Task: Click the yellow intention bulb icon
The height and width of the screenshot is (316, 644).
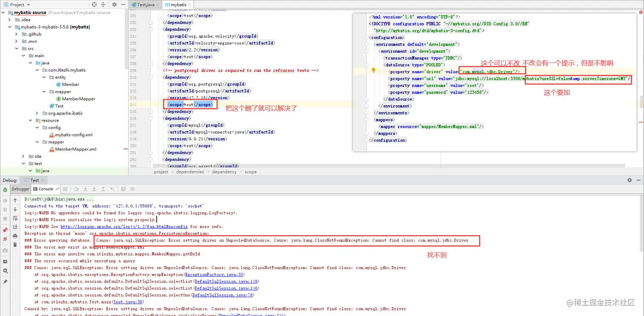Action: point(373,70)
